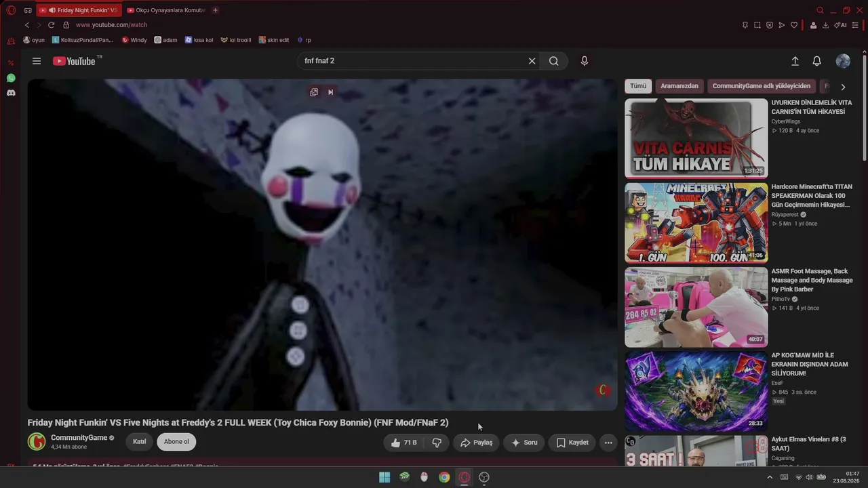Open the send-to-flow arrow icon

782,25
